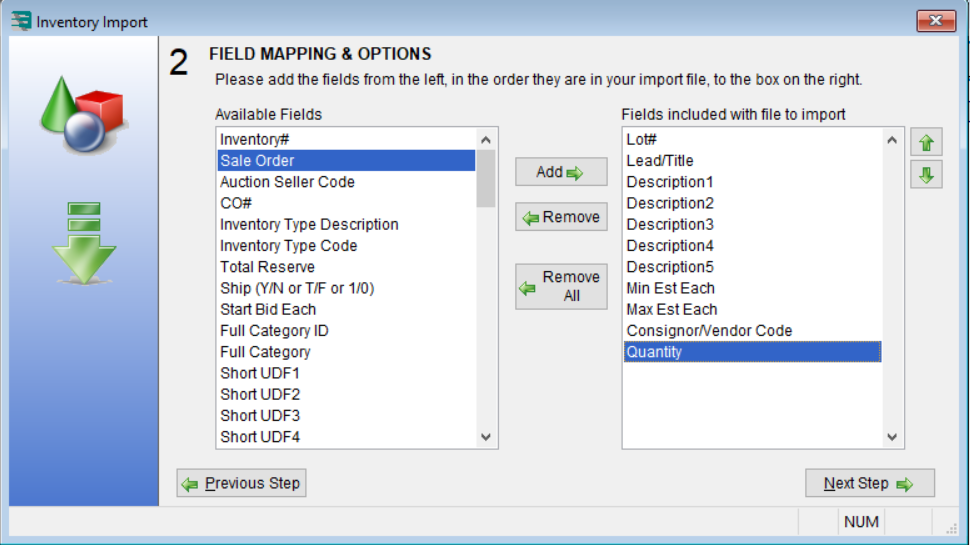The image size is (970, 545).
Task: Click the green move-down arrow icon
Action: tap(925, 175)
